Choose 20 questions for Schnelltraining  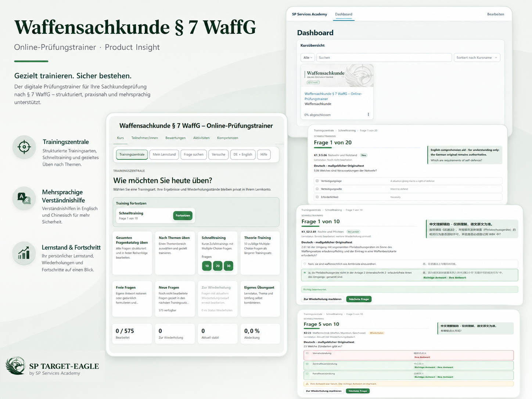(218, 266)
